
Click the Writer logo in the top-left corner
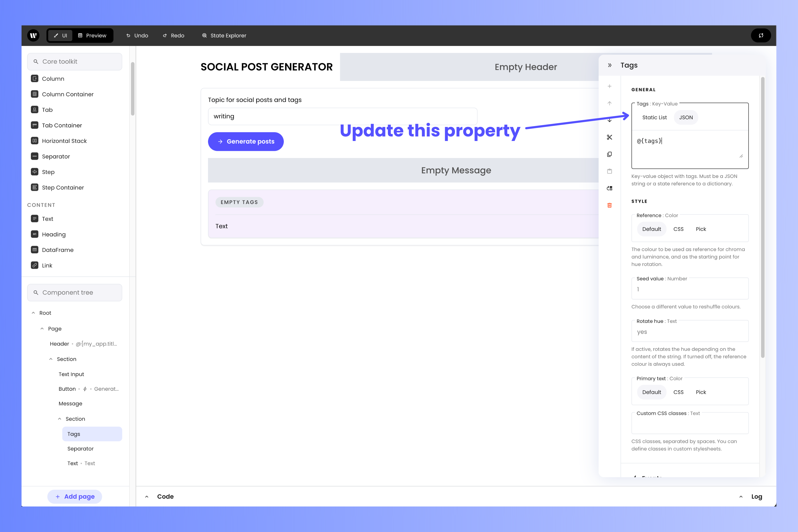pos(33,35)
